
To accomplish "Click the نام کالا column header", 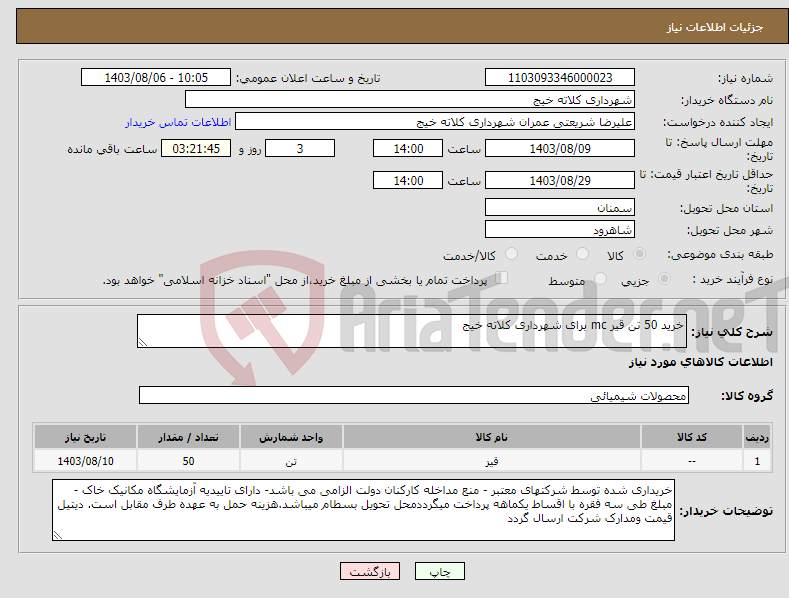I will tap(492, 437).
